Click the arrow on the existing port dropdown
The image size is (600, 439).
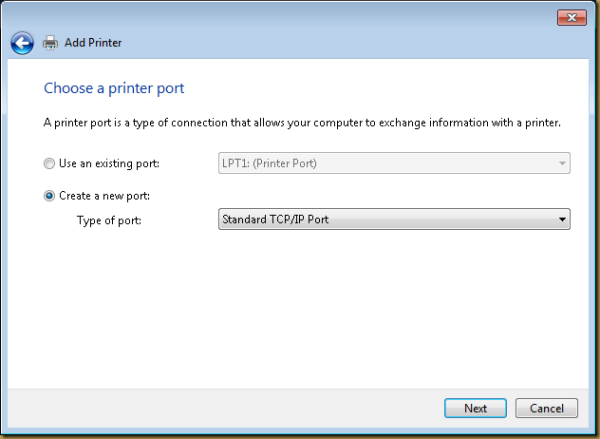[562, 163]
